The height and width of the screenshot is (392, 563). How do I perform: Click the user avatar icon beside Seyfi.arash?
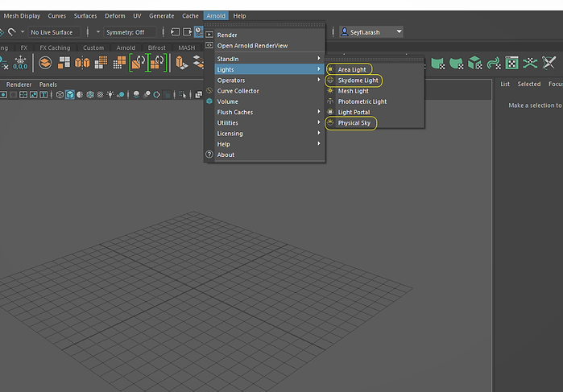345,32
